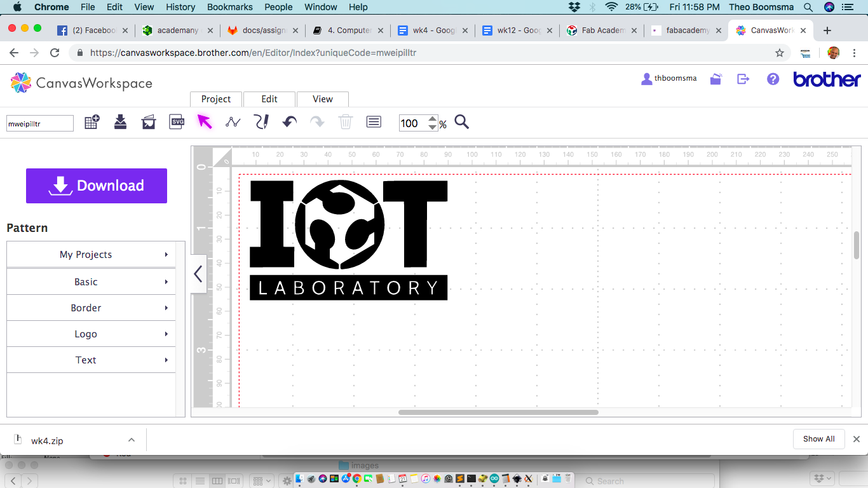Viewport: 868px width, 488px height.
Task: Select the IOT Laboratory logo on canvas
Action: pyautogui.click(x=349, y=240)
